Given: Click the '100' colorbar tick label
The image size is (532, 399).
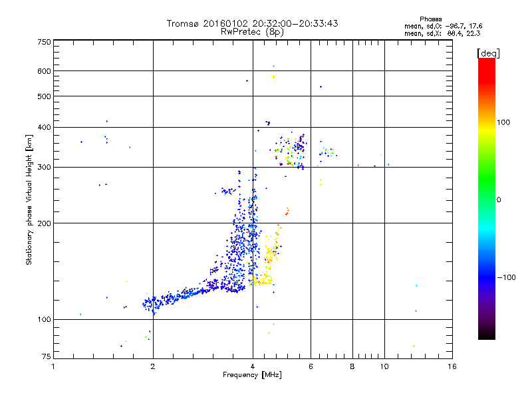Looking at the screenshot, I should (503, 122).
